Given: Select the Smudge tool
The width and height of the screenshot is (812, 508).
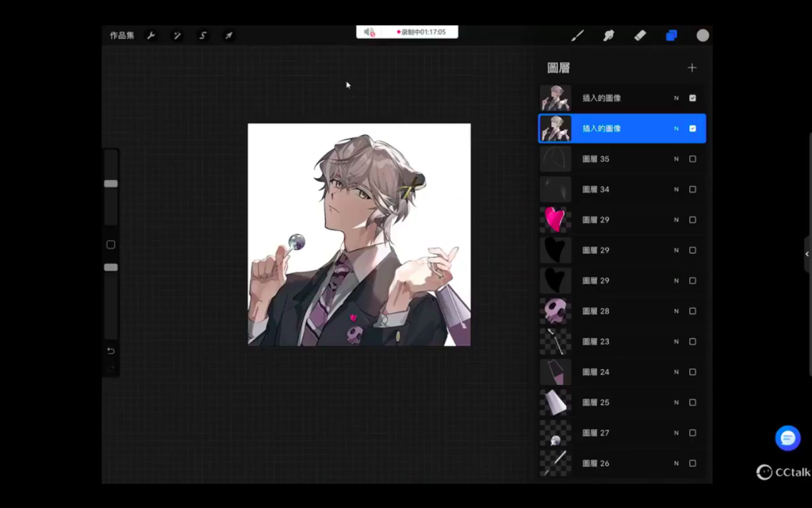Looking at the screenshot, I should point(609,36).
